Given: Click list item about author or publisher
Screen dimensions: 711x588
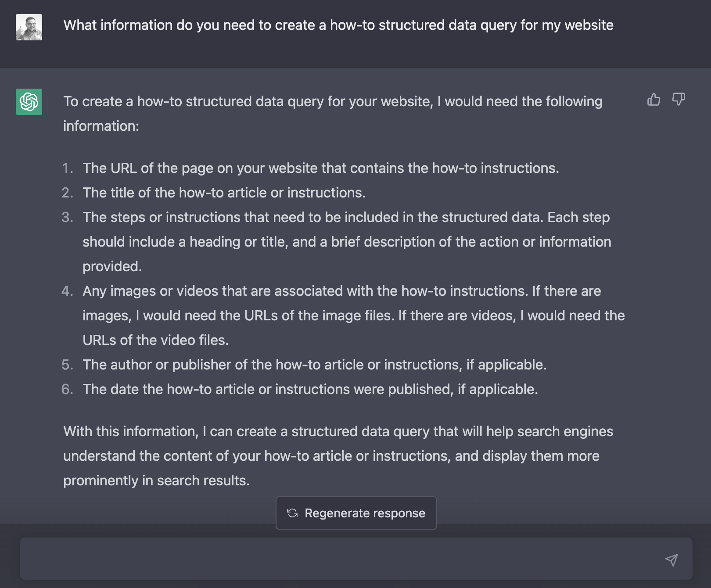Looking at the screenshot, I should coord(314,364).
